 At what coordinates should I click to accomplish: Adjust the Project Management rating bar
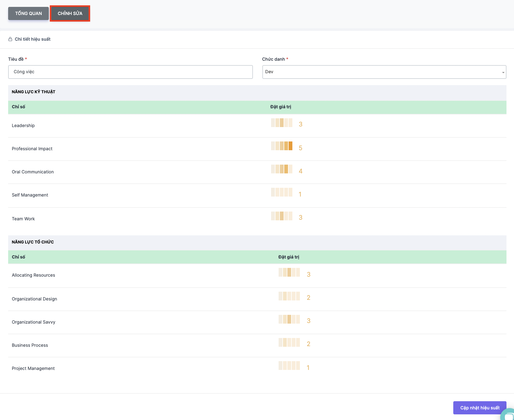(x=289, y=366)
